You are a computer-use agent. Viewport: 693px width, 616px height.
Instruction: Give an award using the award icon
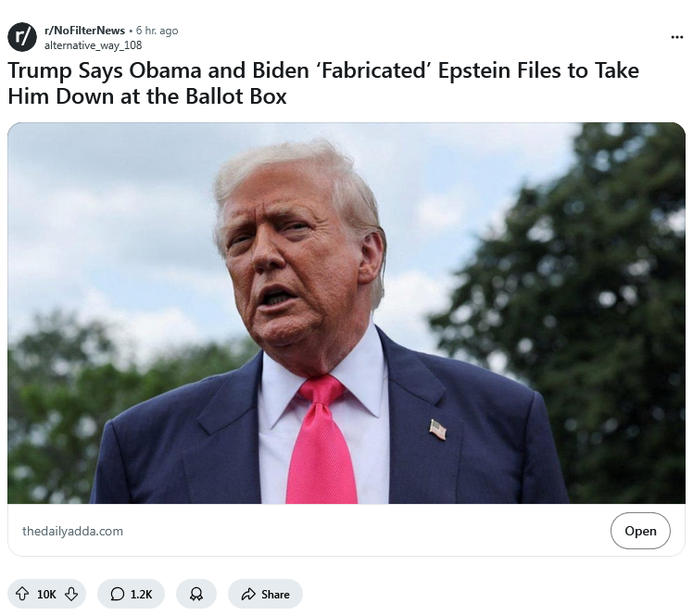point(196,594)
